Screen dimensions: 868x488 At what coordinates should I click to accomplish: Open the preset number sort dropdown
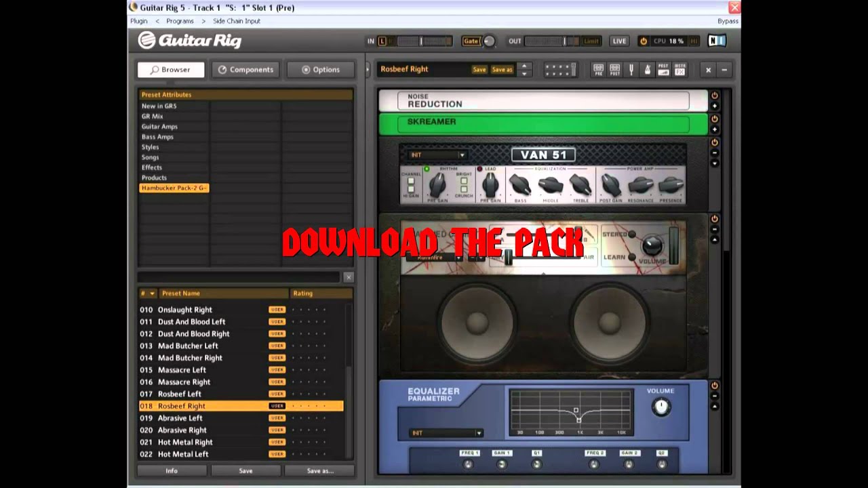(147, 293)
